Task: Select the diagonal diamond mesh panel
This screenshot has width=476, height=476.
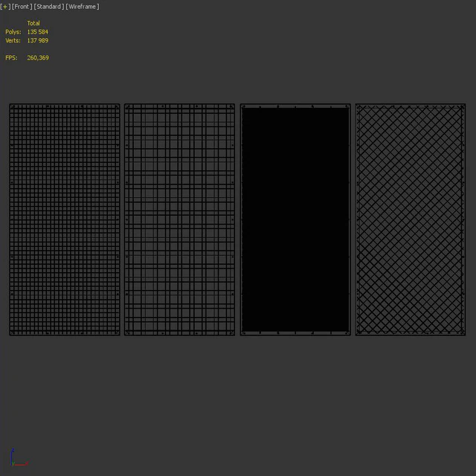Action: point(411,219)
